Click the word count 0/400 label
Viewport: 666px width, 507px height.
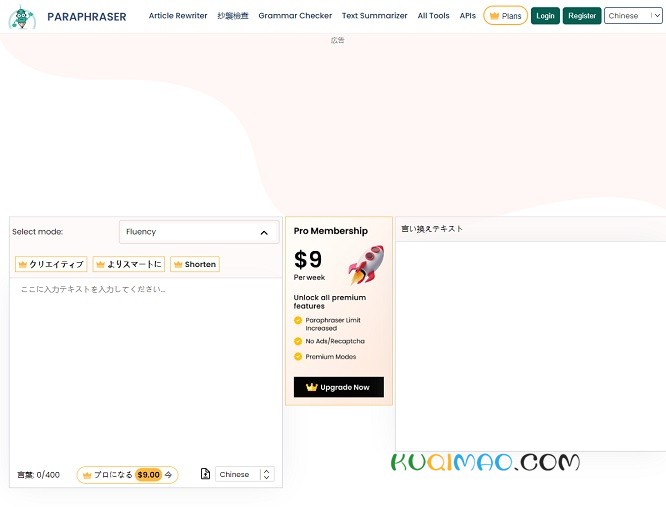pos(38,475)
